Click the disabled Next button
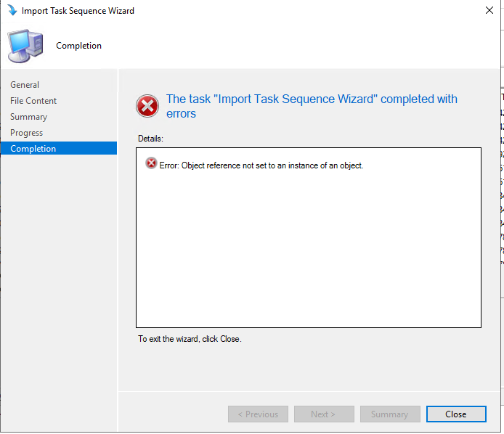504x434 pixels. tap(324, 414)
